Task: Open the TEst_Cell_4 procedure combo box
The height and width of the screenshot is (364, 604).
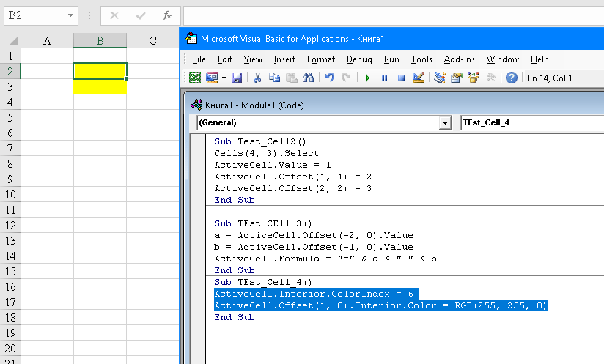Action: click(532, 123)
